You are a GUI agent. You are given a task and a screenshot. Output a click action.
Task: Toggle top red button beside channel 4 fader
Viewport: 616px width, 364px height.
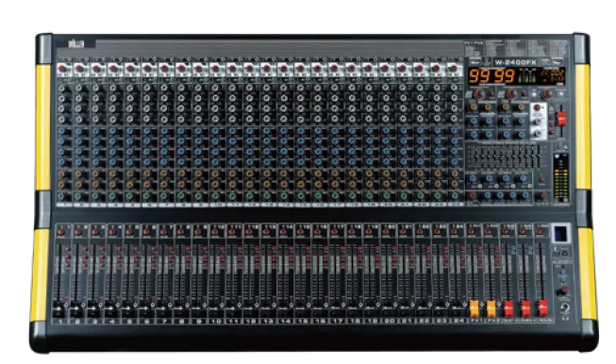tap(120, 249)
